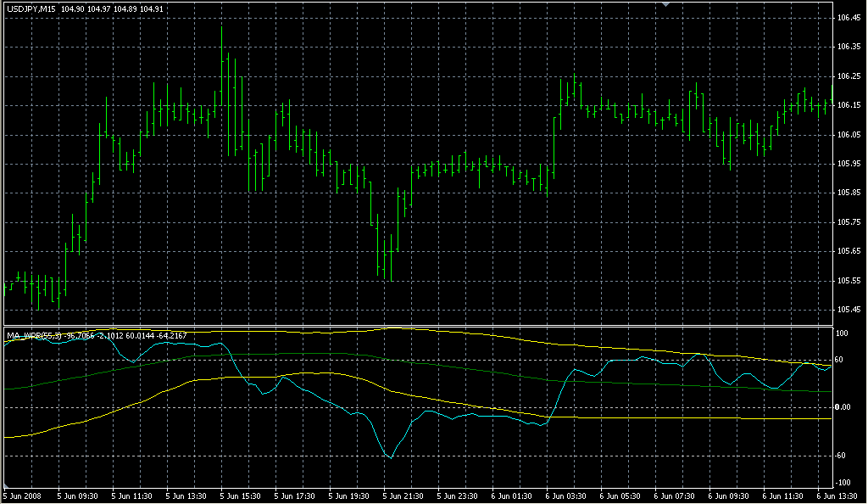This screenshot has height=504, width=868.
Task: Click the 106.35 price scale label
Action: point(849,47)
